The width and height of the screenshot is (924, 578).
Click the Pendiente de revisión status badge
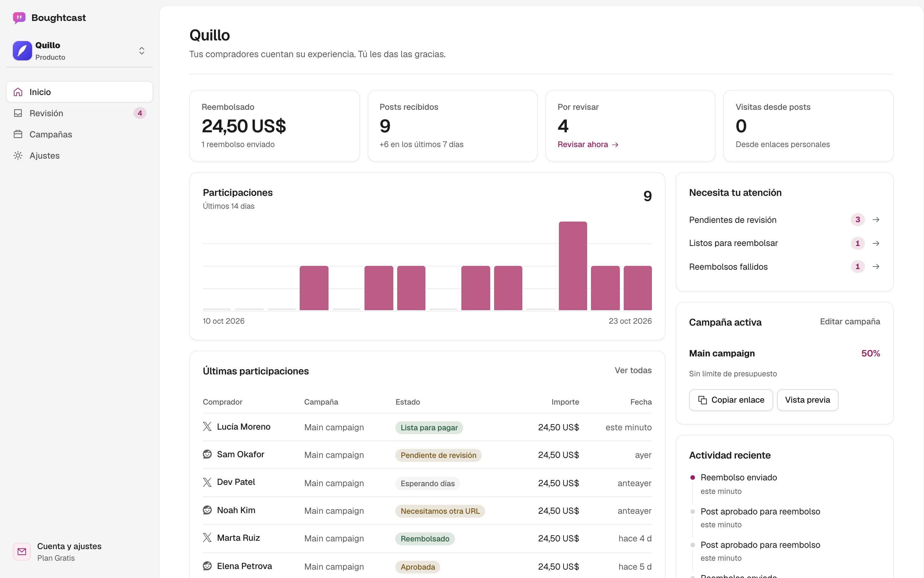click(438, 455)
